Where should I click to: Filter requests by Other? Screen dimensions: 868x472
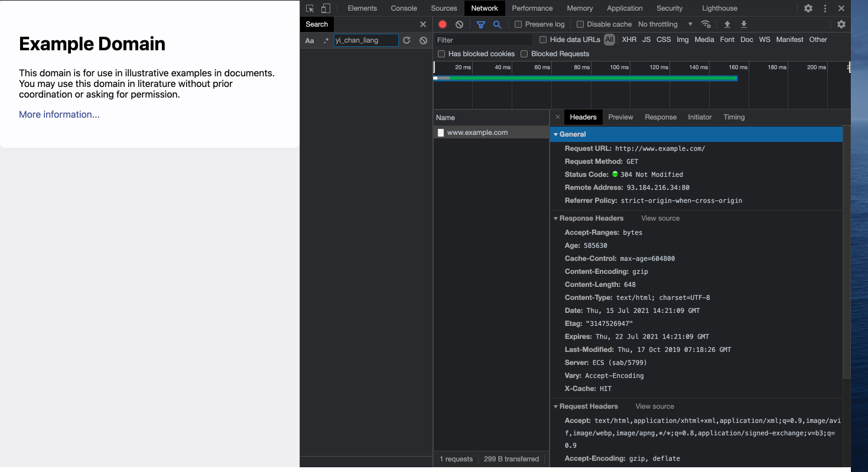point(818,40)
